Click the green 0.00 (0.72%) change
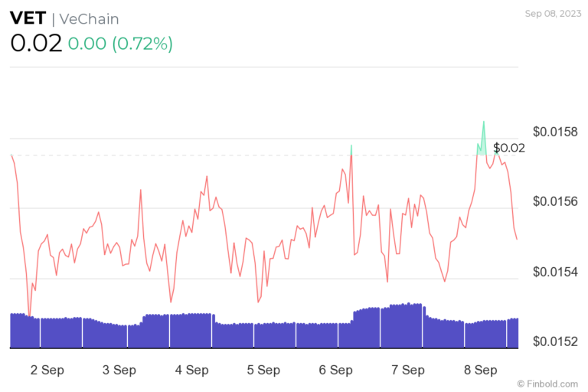The height and width of the screenshot is (392, 588). (120, 44)
